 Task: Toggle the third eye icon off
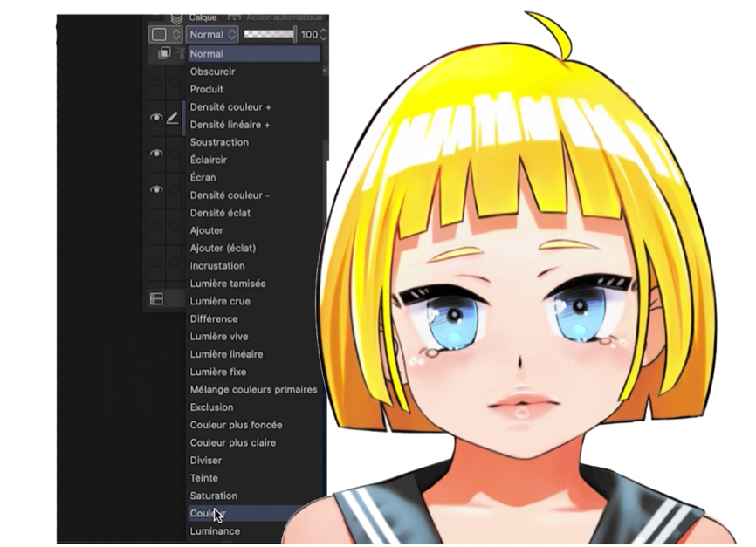156,189
